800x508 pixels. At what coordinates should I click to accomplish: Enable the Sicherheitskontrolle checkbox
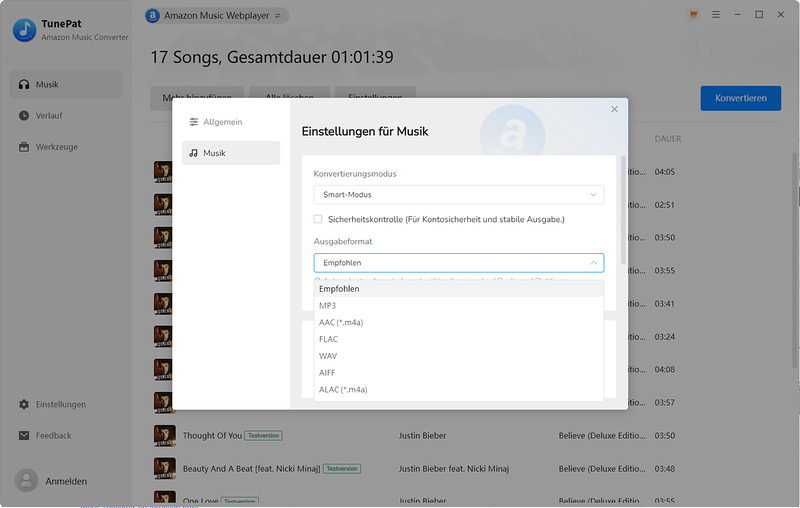pyautogui.click(x=318, y=219)
